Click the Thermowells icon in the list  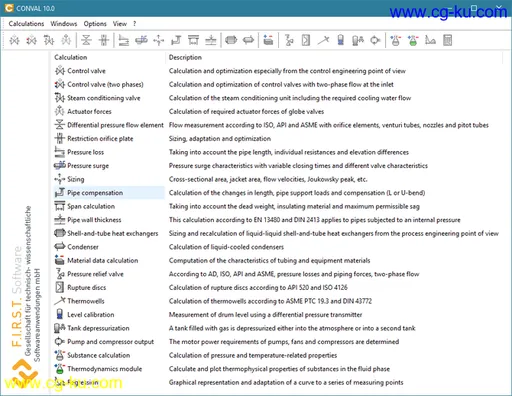(60, 301)
